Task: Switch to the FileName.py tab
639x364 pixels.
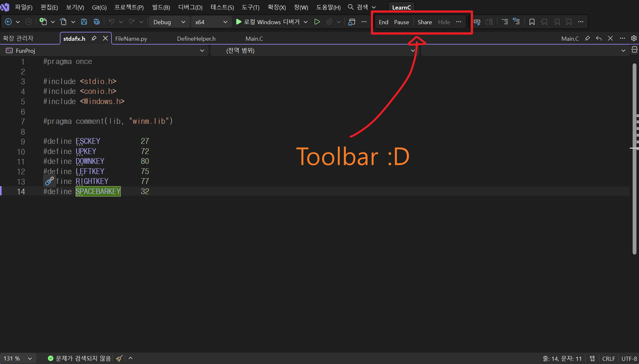Action: tap(131, 38)
